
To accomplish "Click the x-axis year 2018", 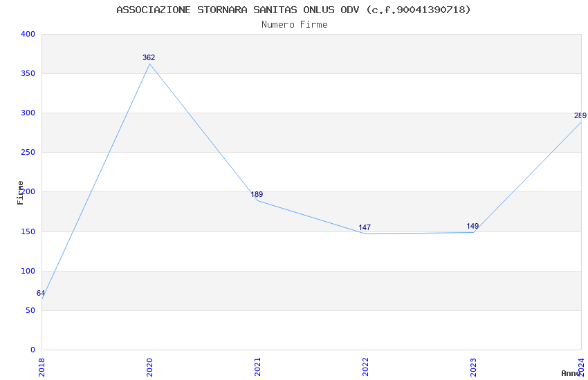I will [x=42, y=368].
